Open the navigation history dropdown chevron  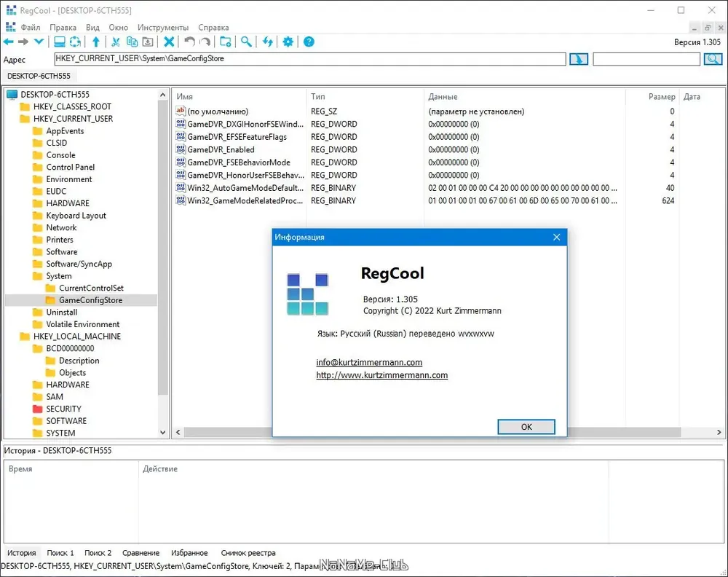click(x=39, y=42)
